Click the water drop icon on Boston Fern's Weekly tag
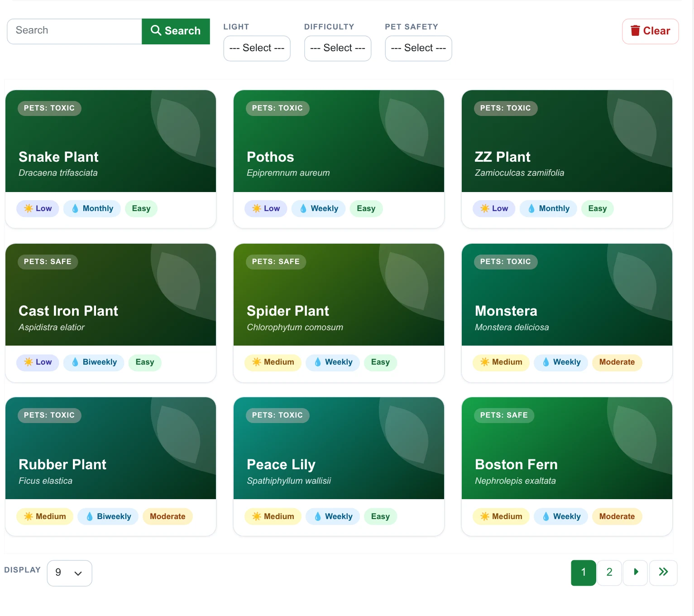The width and height of the screenshot is (694, 616). [x=546, y=516]
